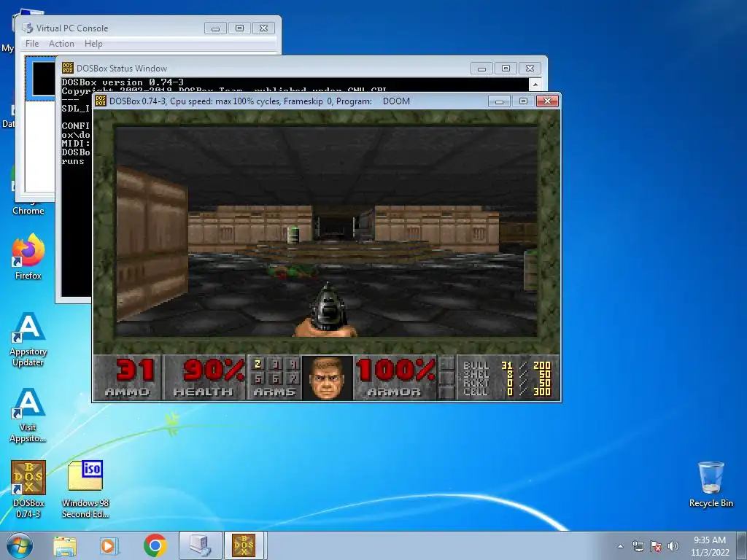747x560 pixels.
Task: Select the Windows 98 Second Edition ISO file
Action: [85, 489]
